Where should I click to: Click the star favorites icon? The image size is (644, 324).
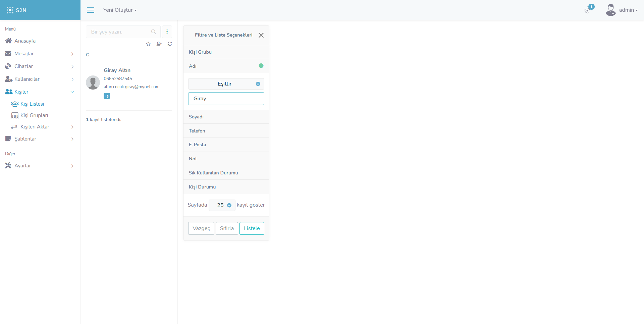pos(148,44)
